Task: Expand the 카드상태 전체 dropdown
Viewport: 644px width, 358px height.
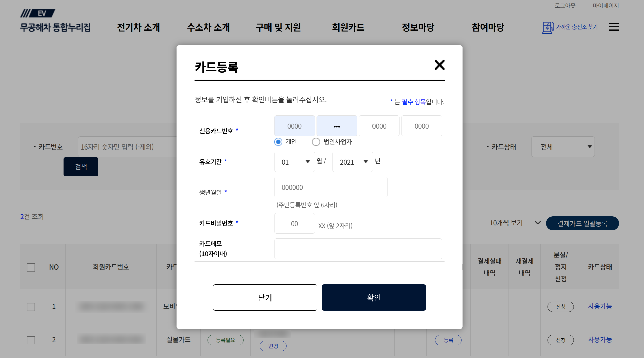Action: (x=563, y=147)
